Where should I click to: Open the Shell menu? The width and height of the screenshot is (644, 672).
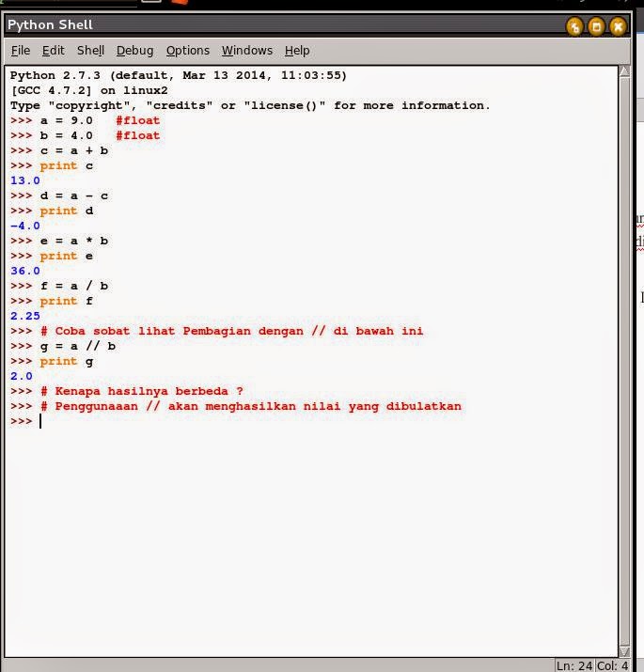tap(90, 51)
